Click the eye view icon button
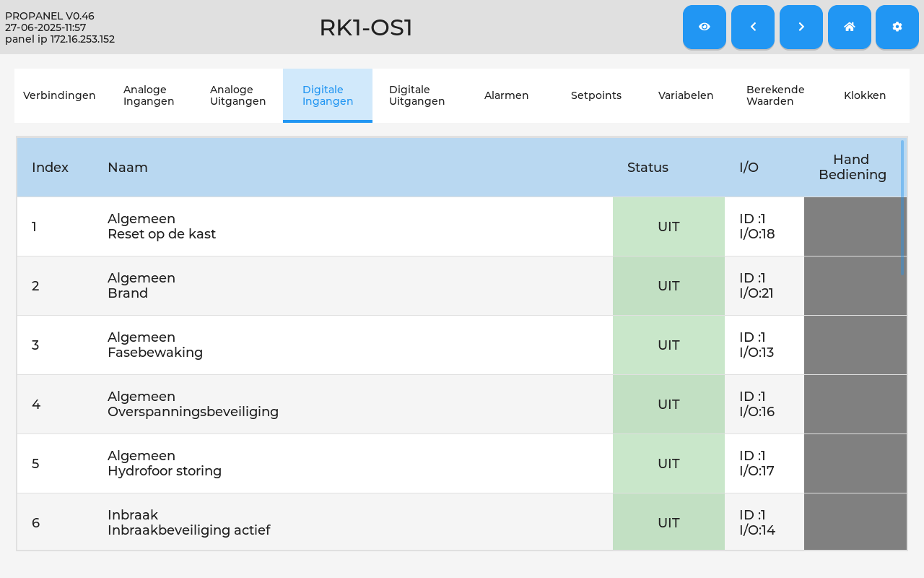The height and width of the screenshot is (578, 924). [705, 27]
